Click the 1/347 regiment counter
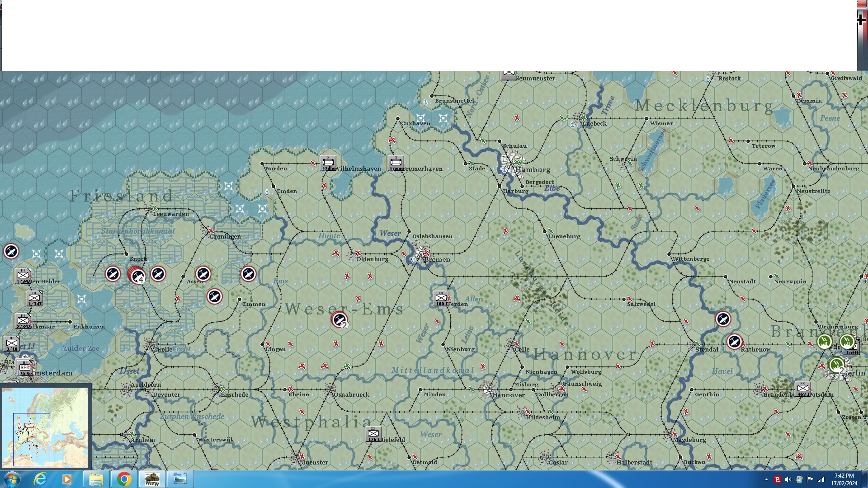Screen dimensions: 868x488 tap(34, 298)
